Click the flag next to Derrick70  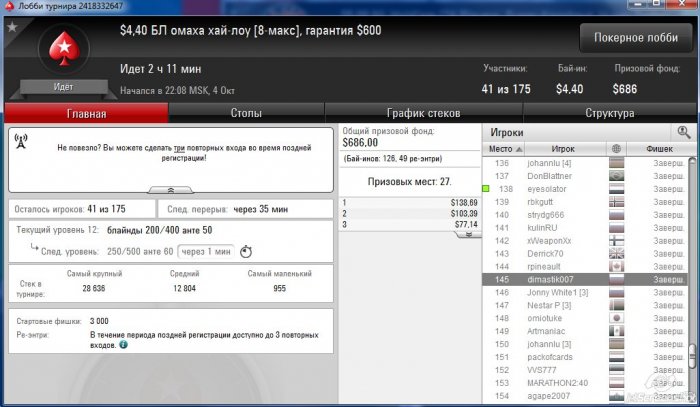[617, 253]
